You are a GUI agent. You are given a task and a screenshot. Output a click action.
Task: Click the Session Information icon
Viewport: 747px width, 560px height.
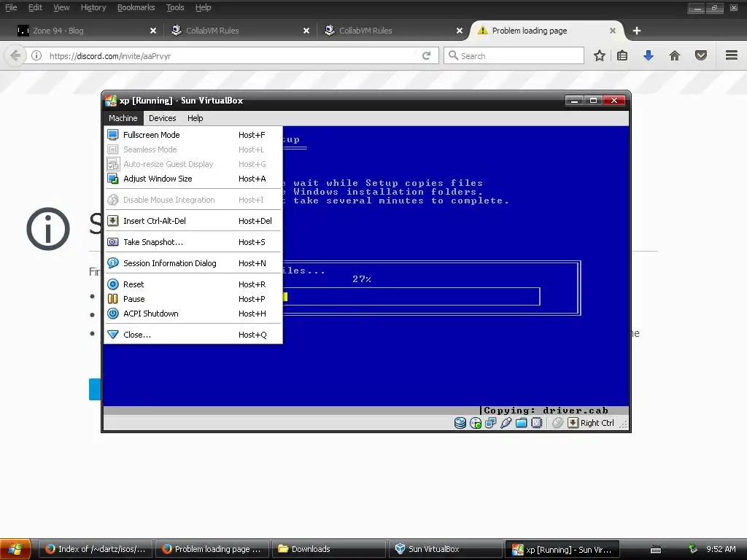click(113, 263)
